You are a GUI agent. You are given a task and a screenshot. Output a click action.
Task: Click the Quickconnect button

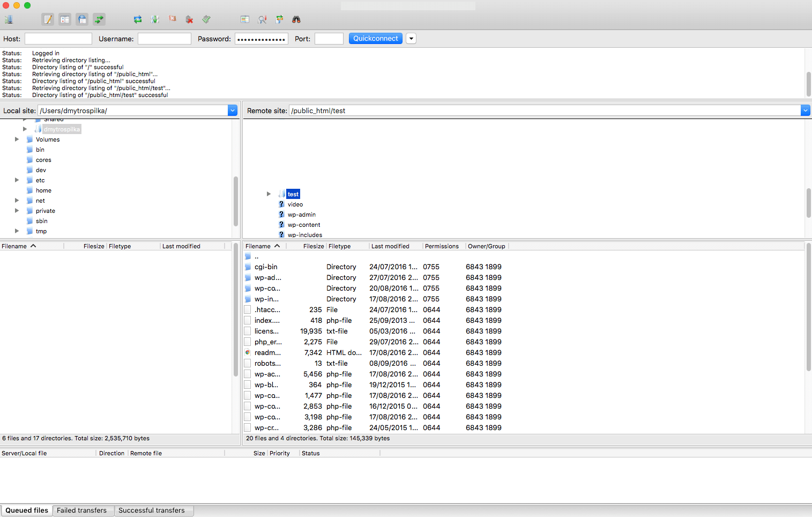[x=375, y=39]
